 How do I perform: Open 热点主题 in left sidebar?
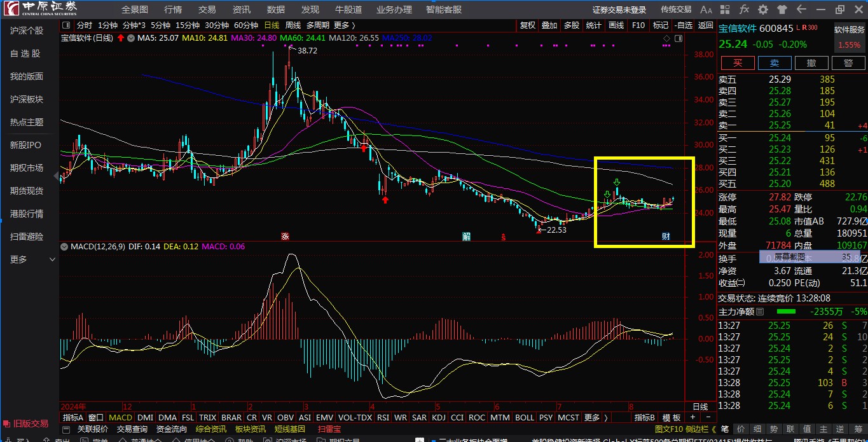pos(27,122)
